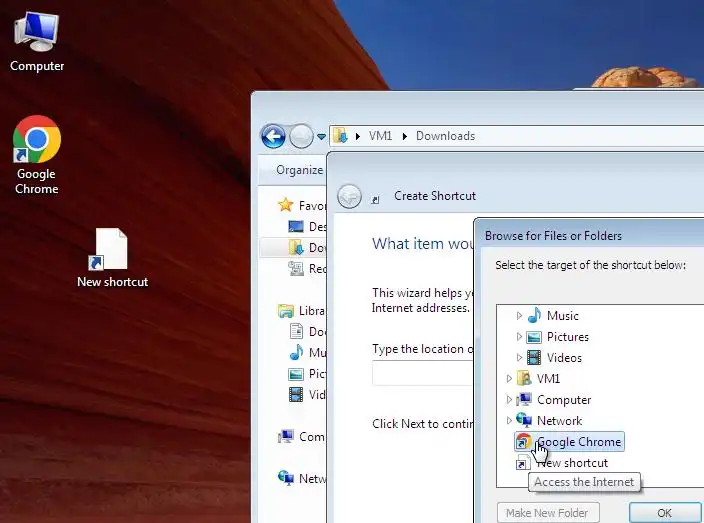This screenshot has height=523, width=704.
Task: Select the Google Chrome desktop shortcut
Action: pos(36,154)
